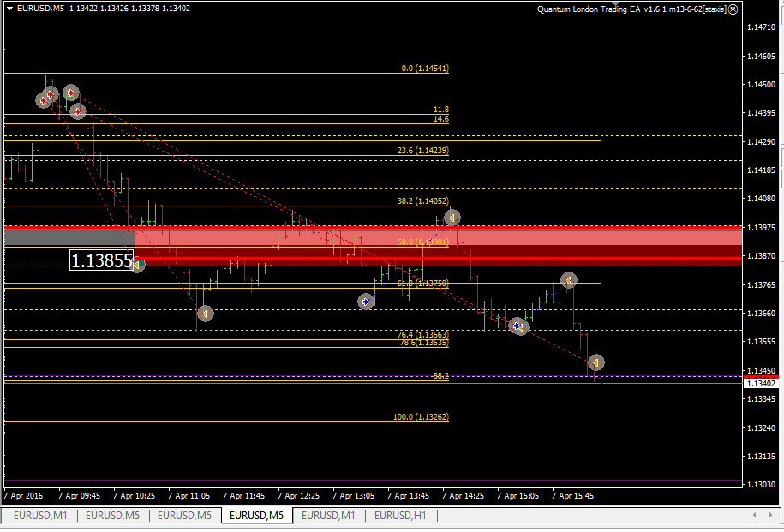Click the 1.13030 price on the scale

click(761, 485)
